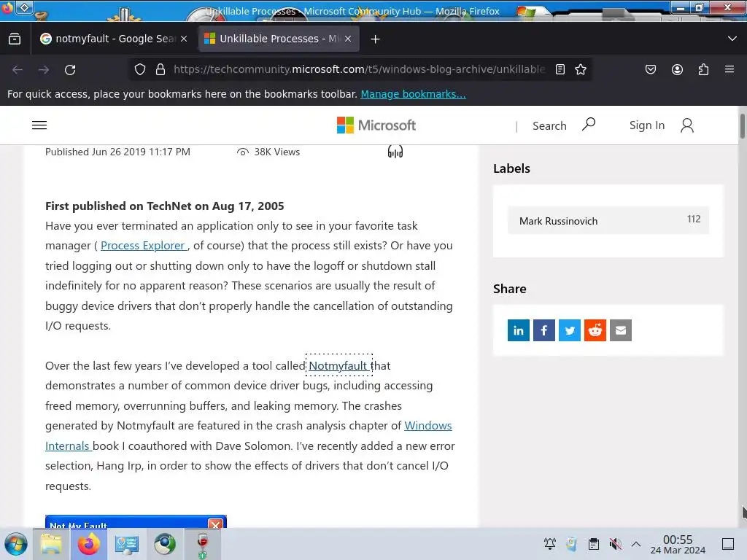
Task: Open Manage bookmarks link
Action: point(413,94)
